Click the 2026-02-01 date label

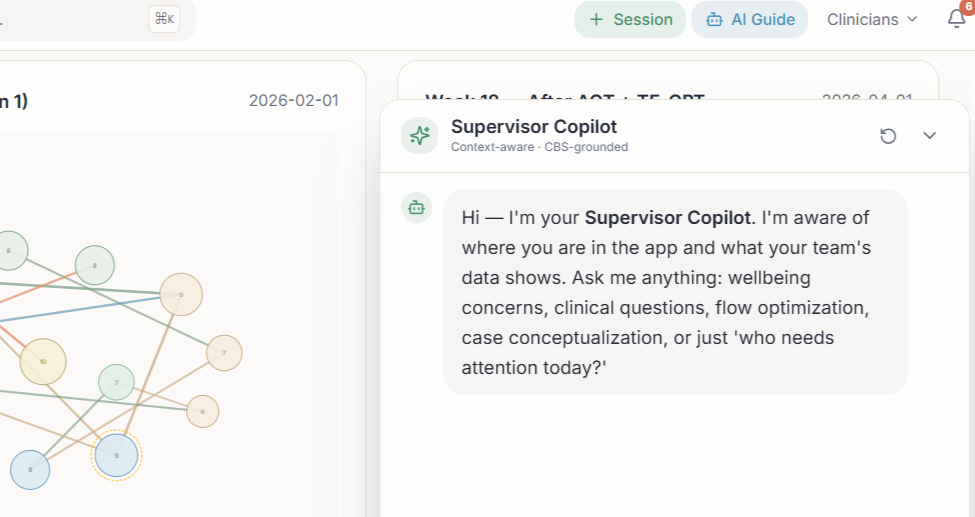pos(293,101)
